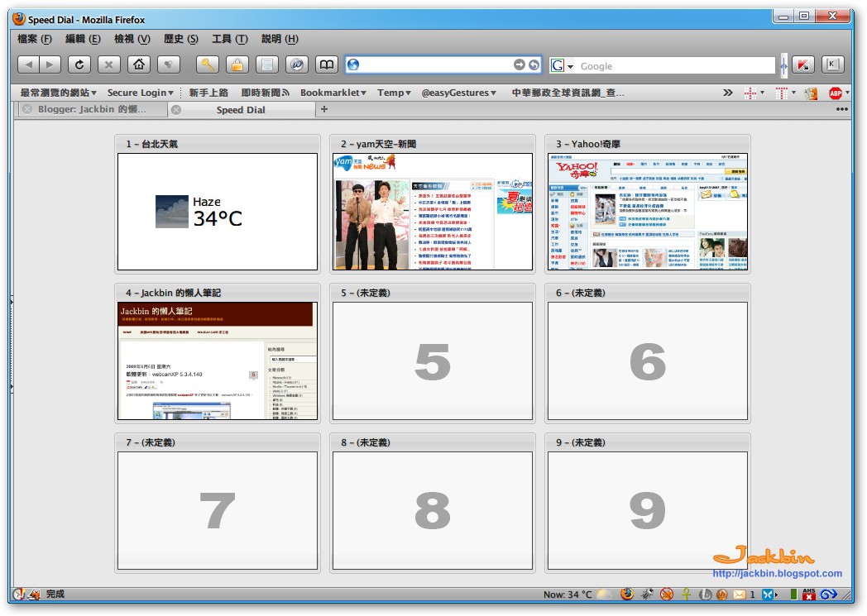
Task: Switch to the Blogger: Jackbin tab
Action: (95, 108)
